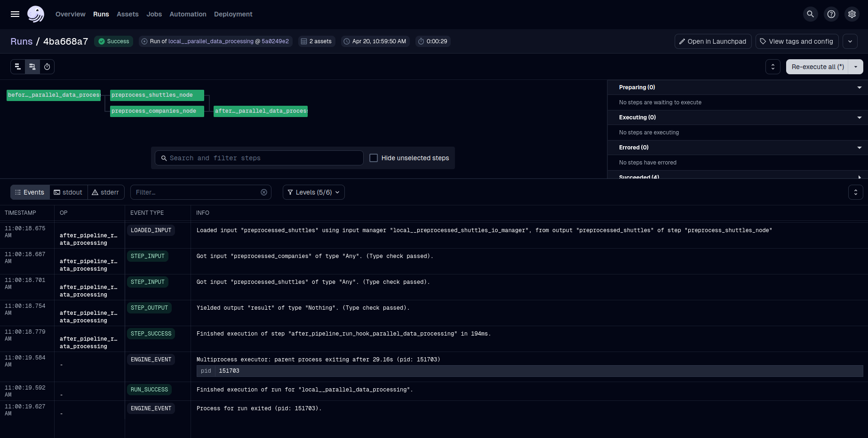Click LOADED_INPUT event type tag

coord(151,230)
